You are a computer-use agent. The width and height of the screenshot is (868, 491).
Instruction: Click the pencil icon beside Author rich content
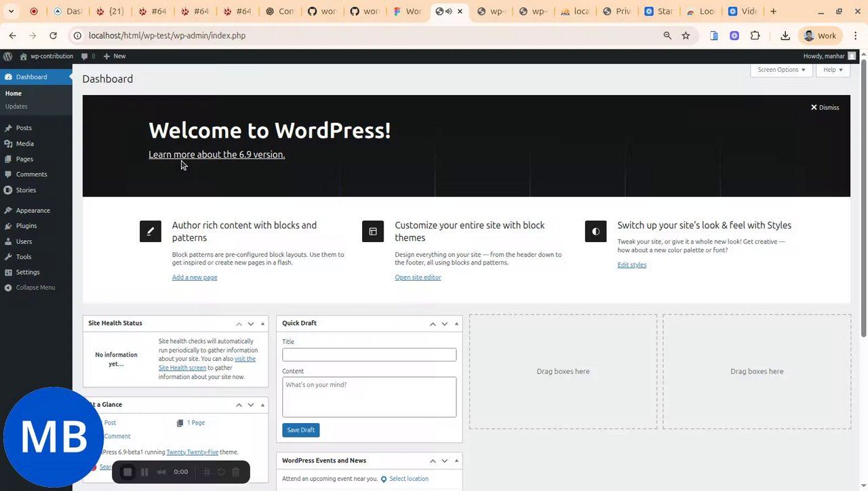[x=151, y=231]
